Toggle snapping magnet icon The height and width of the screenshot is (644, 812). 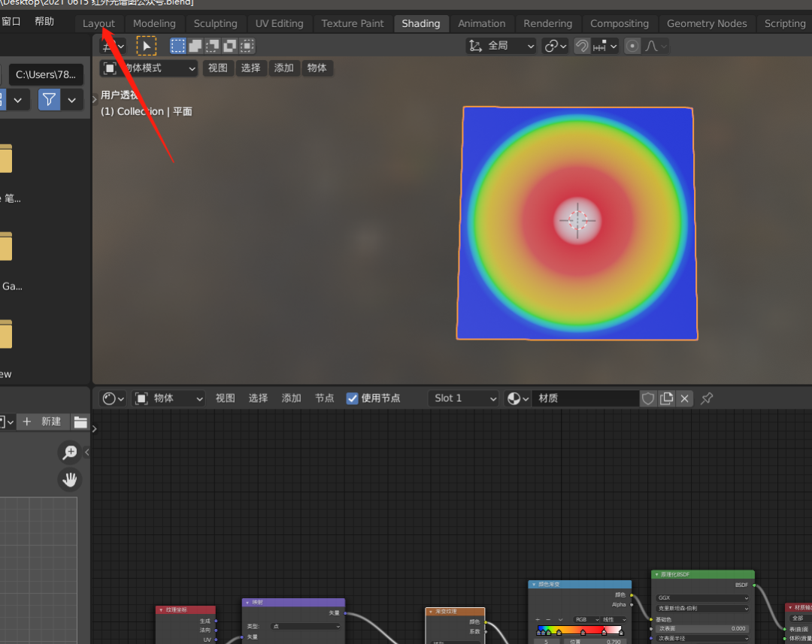[582, 46]
